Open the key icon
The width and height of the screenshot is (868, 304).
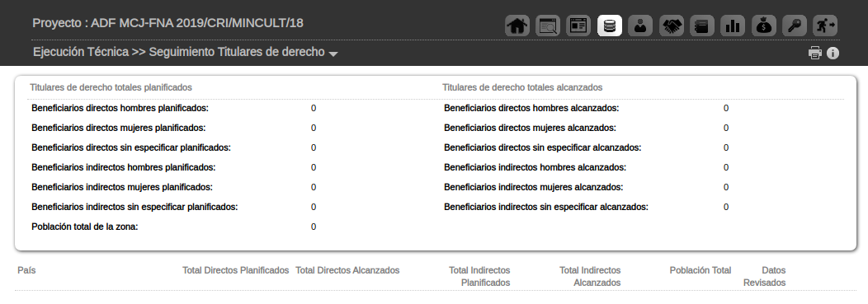(794, 26)
